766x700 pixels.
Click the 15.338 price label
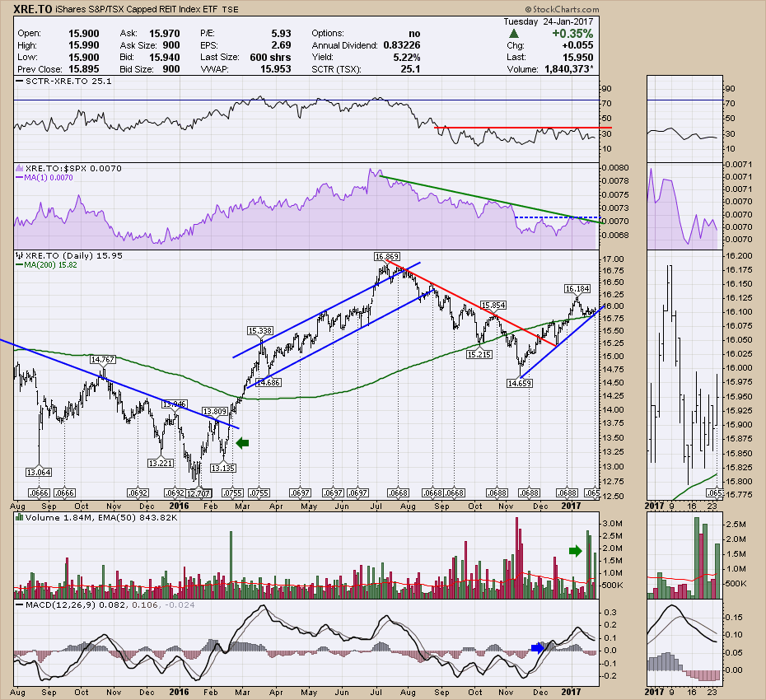pyautogui.click(x=260, y=331)
